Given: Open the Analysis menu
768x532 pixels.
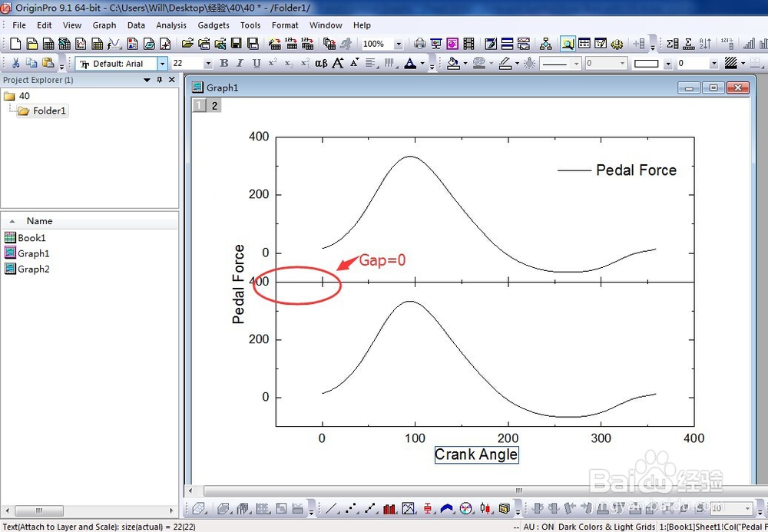Looking at the screenshot, I should [x=171, y=25].
